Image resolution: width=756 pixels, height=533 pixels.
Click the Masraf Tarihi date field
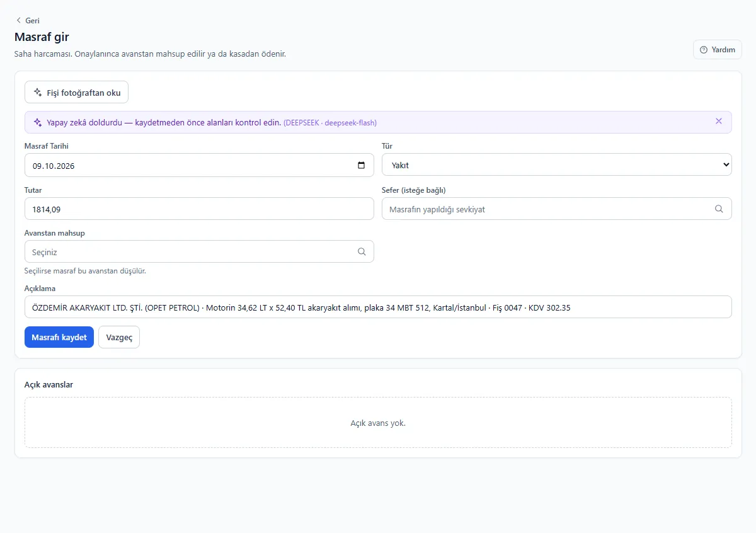click(x=199, y=165)
